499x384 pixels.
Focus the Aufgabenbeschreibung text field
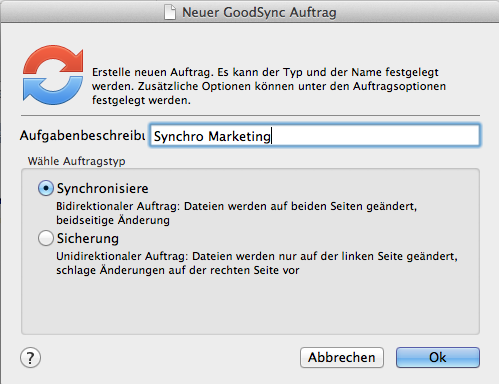[x=315, y=135]
